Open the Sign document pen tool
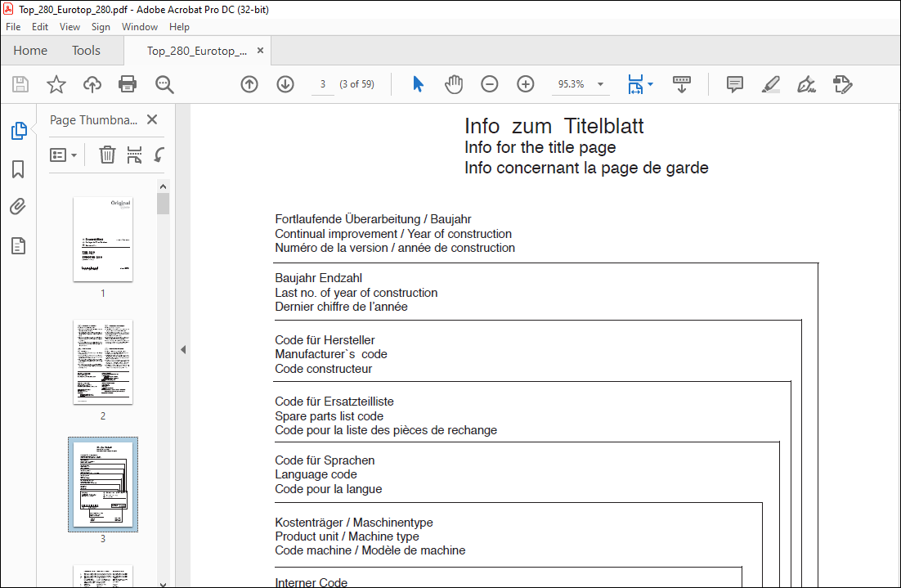This screenshot has width=901, height=588. (806, 84)
